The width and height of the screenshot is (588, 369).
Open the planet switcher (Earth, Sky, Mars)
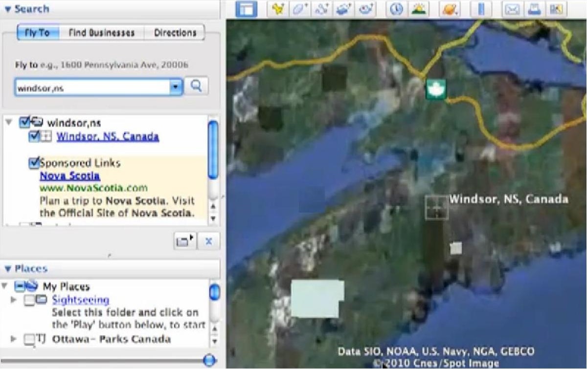point(449,9)
